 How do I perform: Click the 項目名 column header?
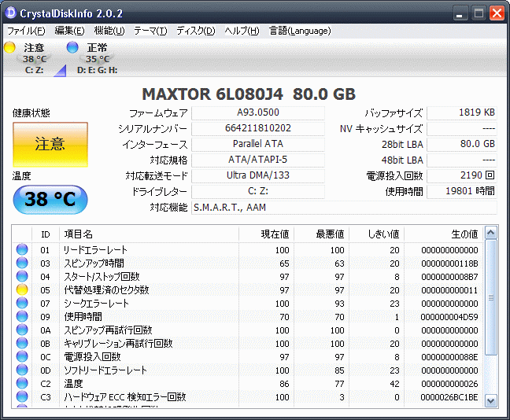click(x=149, y=234)
